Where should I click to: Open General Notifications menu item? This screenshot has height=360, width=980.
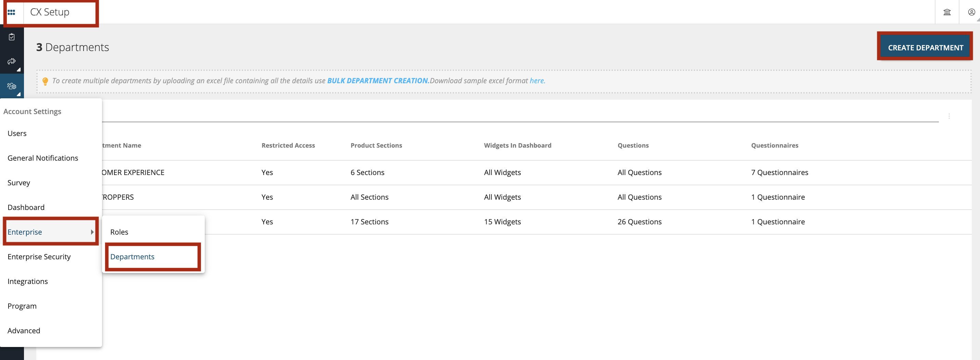click(51, 158)
